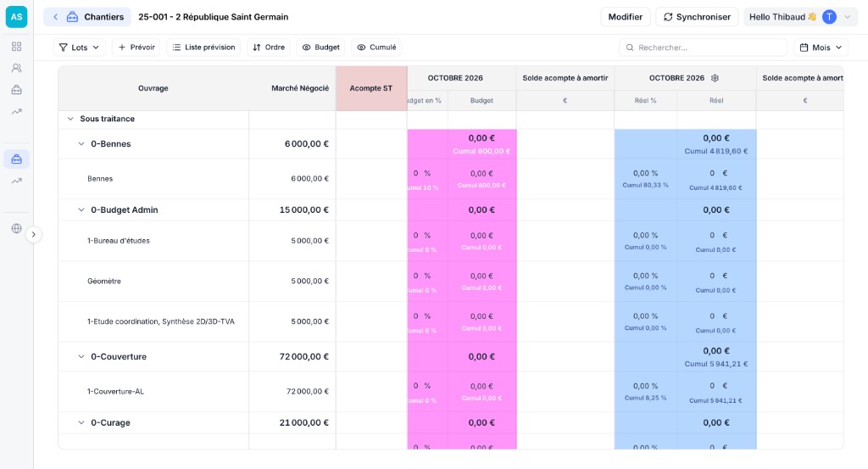
Task: Focus the Rechercher search field
Action: click(x=703, y=47)
